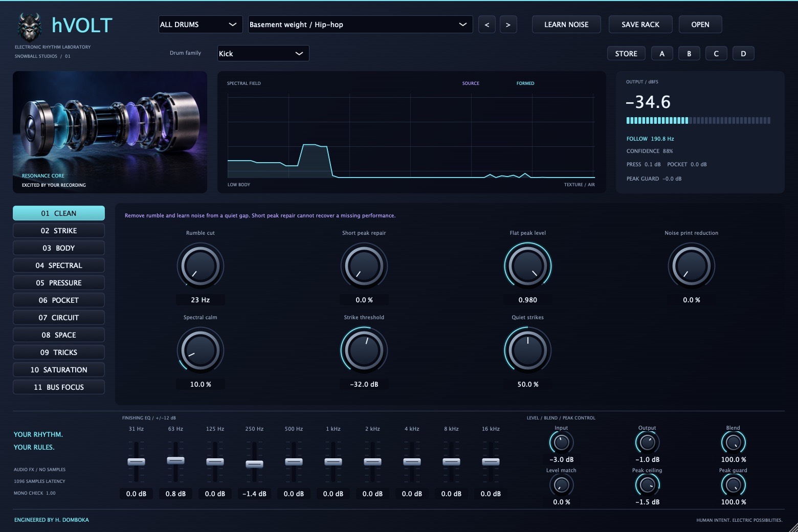The image size is (798, 532).
Task: Select snapshot slot D
Action: pyautogui.click(x=743, y=53)
